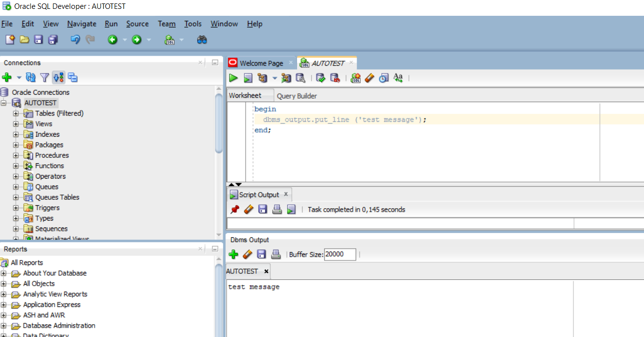Image resolution: width=644 pixels, height=337 pixels.
Task: Click the green Run Statement arrow
Action: click(x=234, y=78)
